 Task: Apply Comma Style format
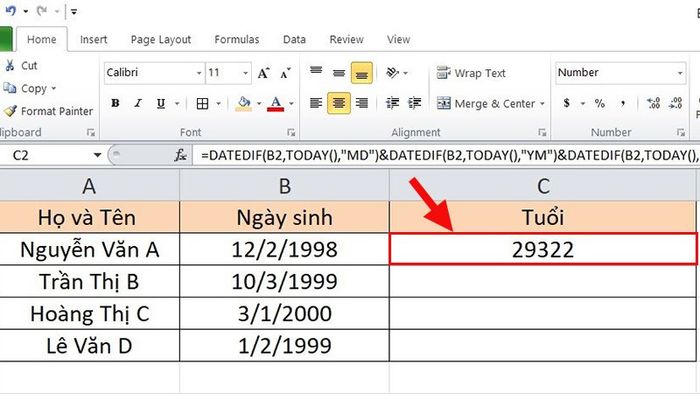pos(622,104)
